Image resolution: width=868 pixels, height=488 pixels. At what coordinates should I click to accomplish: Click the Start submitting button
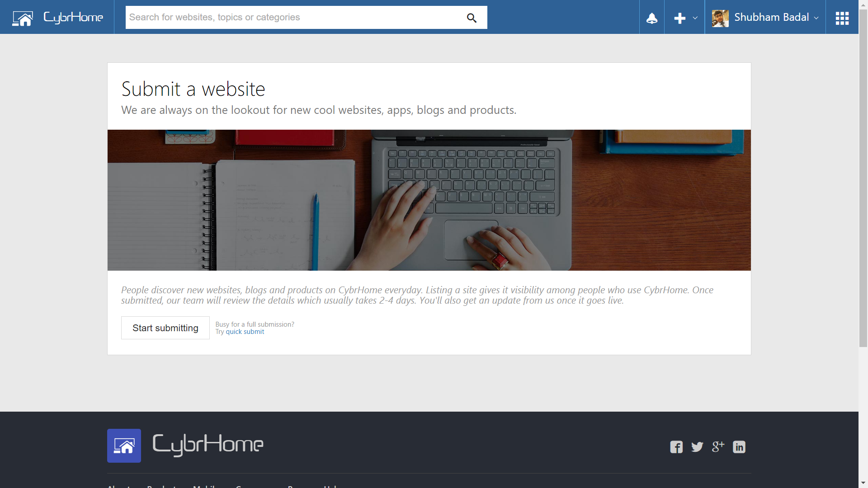165,328
